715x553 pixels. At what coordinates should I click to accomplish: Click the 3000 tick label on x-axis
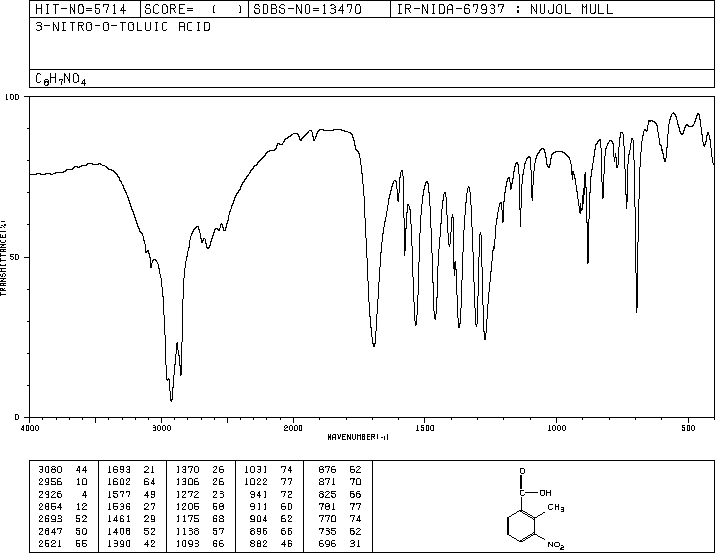coord(161,428)
